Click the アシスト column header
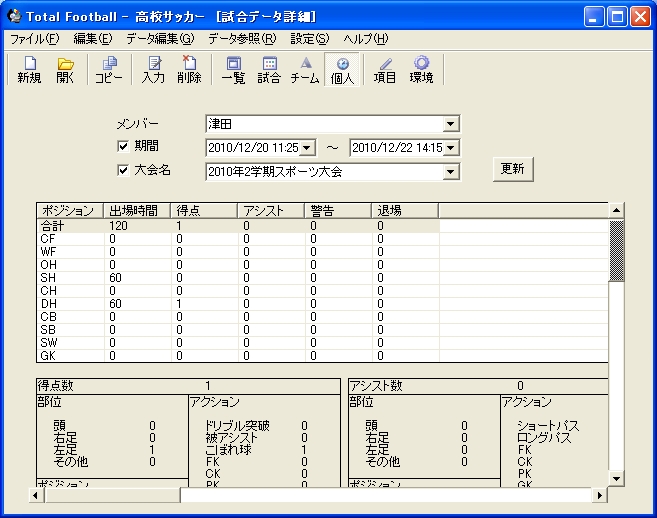657x518 pixels. (x=271, y=210)
